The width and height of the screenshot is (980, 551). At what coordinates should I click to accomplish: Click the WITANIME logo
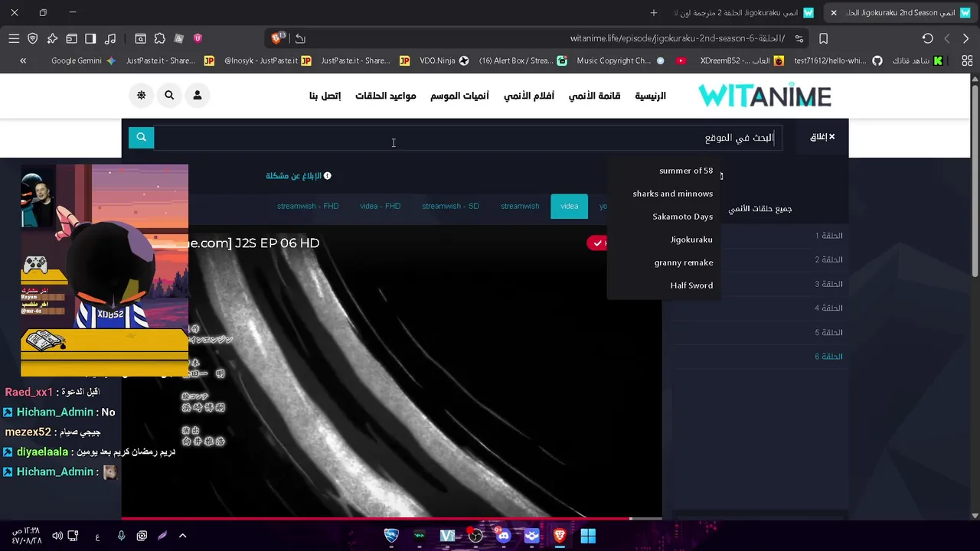click(765, 96)
